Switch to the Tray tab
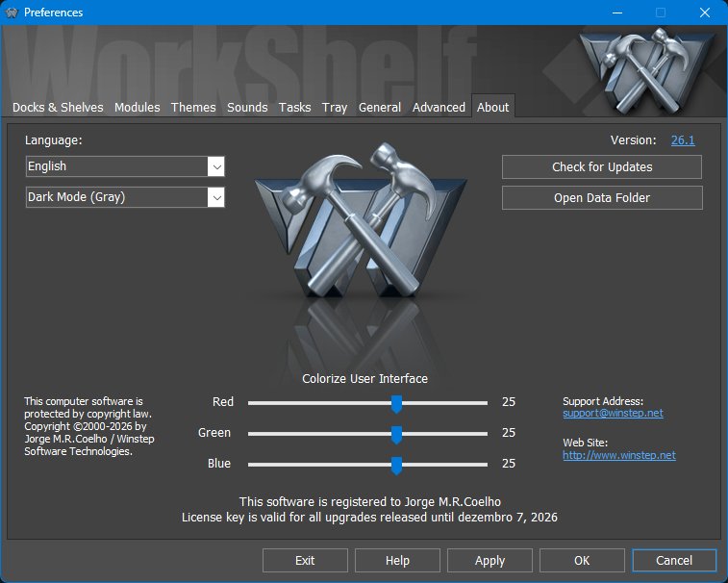The image size is (728, 583). (x=335, y=108)
